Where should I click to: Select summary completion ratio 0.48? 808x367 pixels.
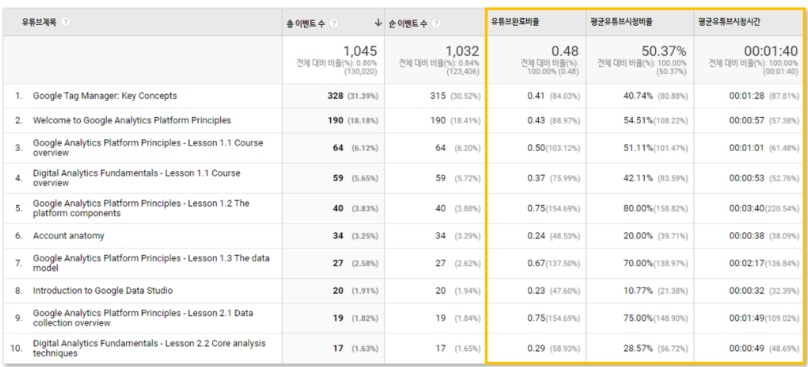tap(565, 51)
